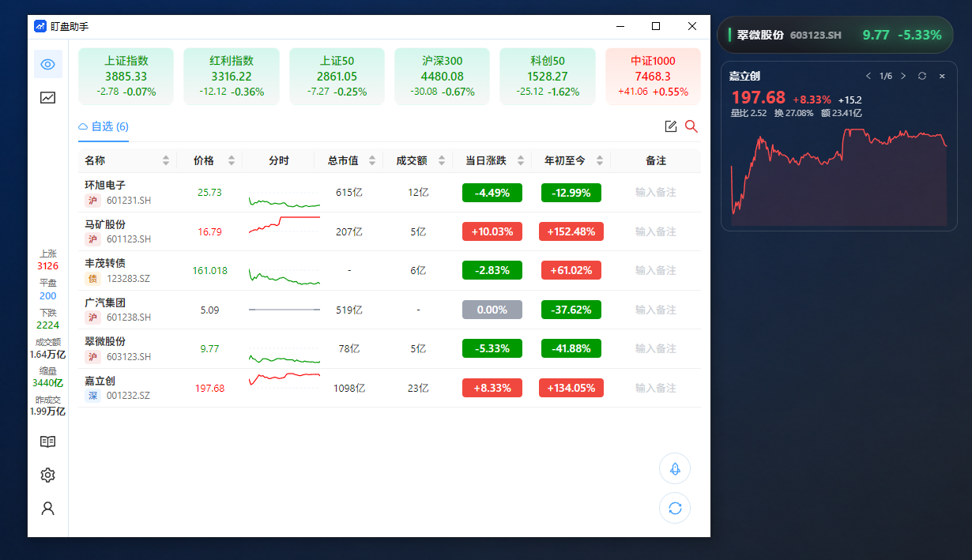Click market cap 1098亿 cell

pyautogui.click(x=348, y=388)
